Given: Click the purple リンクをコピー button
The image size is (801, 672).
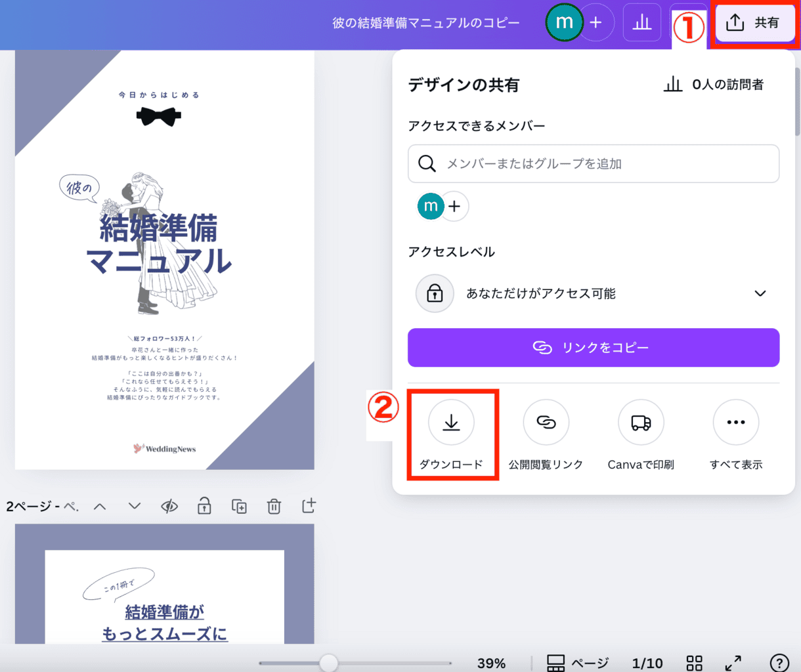Looking at the screenshot, I should tap(593, 347).
